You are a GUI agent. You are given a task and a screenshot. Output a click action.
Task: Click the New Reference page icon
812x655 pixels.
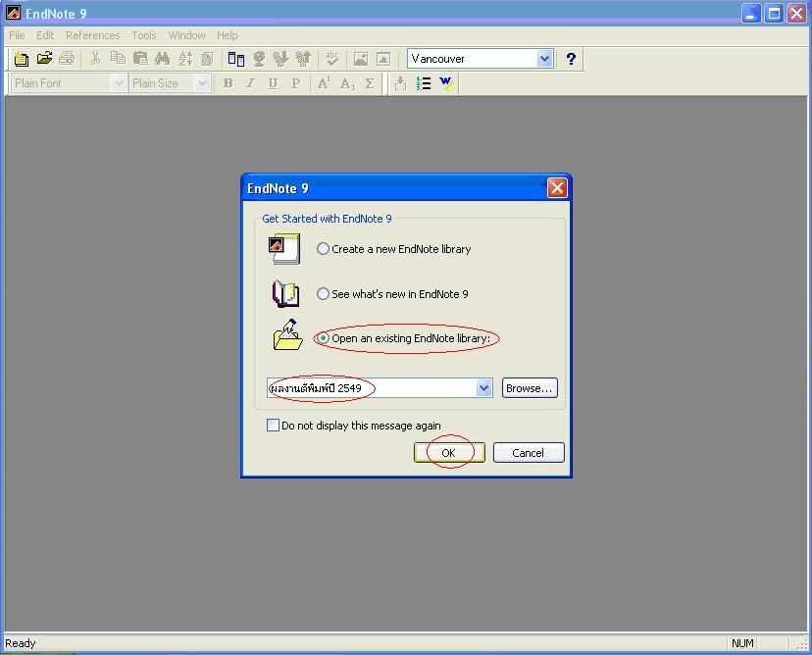tap(207, 59)
